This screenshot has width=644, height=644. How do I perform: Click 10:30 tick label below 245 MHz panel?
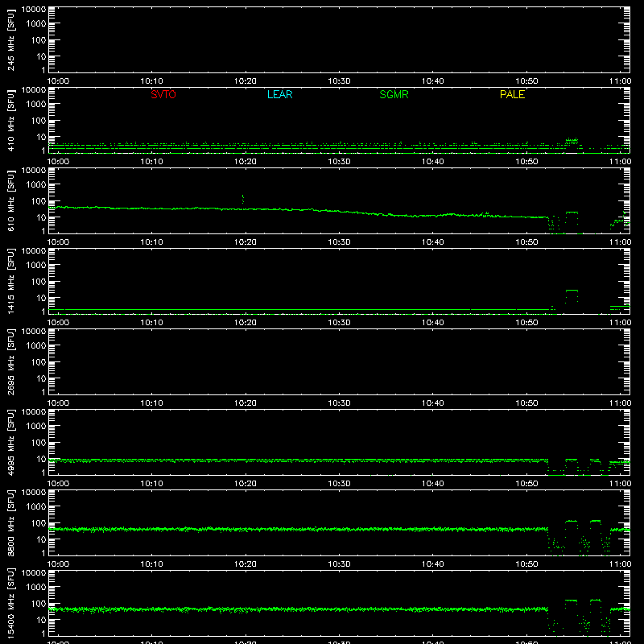point(339,81)
